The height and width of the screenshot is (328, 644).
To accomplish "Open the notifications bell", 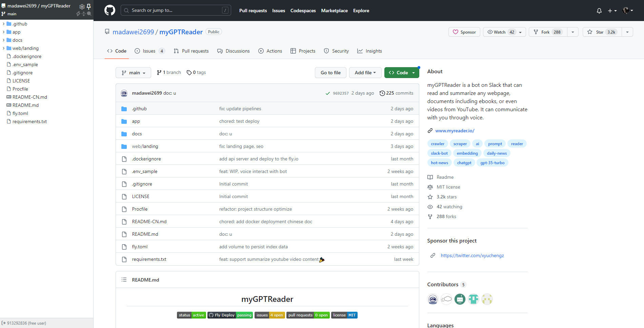I will [x=599, y=11].
